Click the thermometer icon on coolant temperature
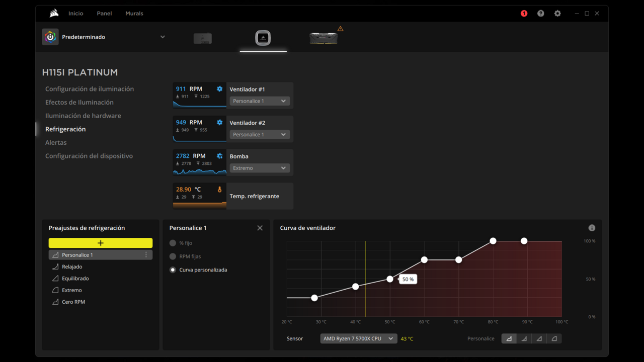 [219, 190]
